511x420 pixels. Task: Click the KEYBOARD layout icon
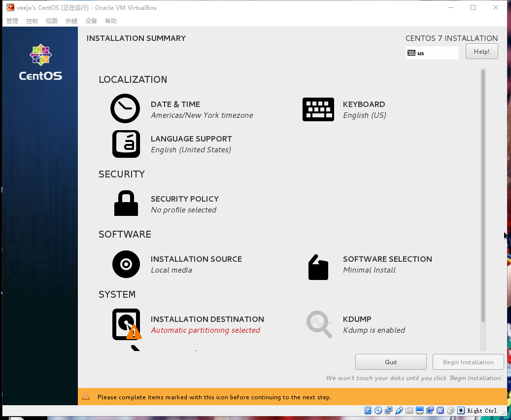[x=318, y=109]
